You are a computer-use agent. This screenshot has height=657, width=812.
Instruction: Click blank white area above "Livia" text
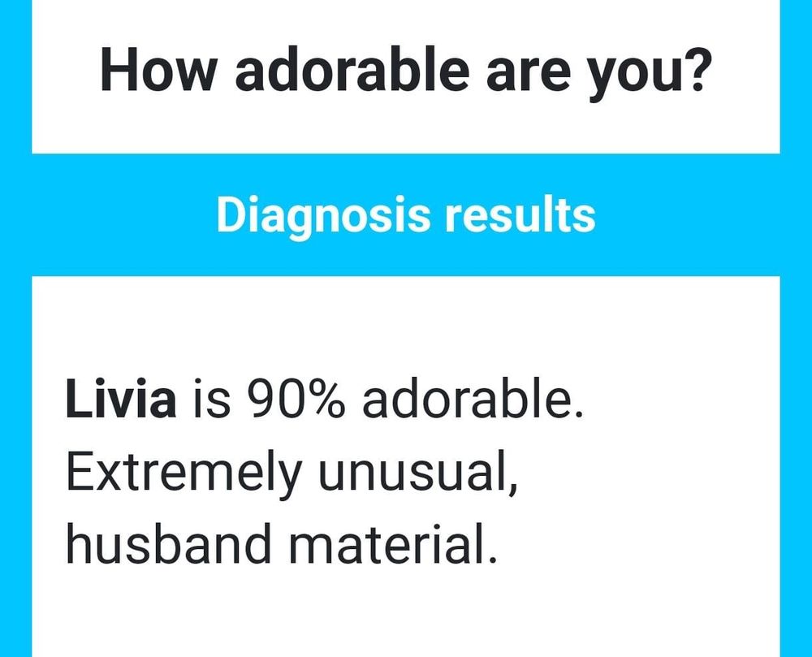tap(406, 325)
